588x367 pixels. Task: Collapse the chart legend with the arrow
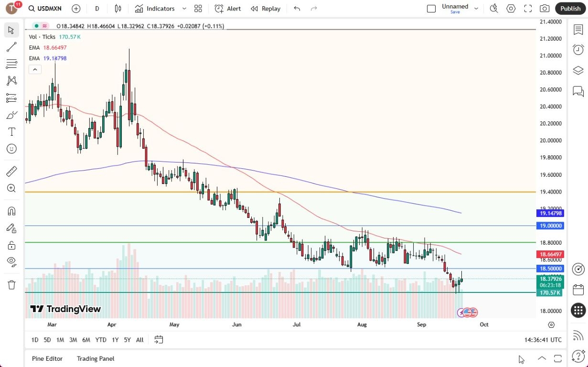tap(35, 69)
